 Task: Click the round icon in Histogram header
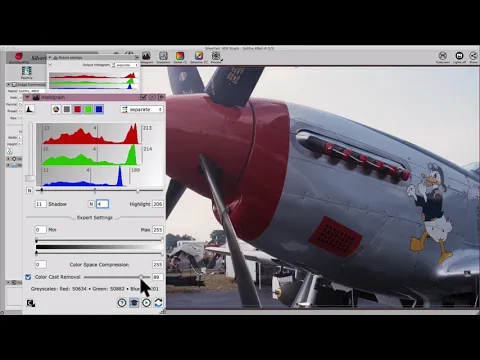tap(152, 97)
